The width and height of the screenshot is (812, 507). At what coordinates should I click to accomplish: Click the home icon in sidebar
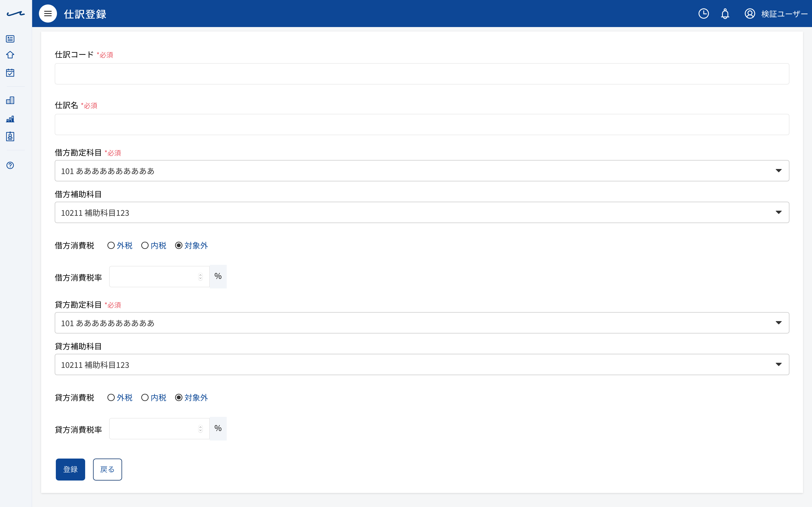tap(10, 55)
